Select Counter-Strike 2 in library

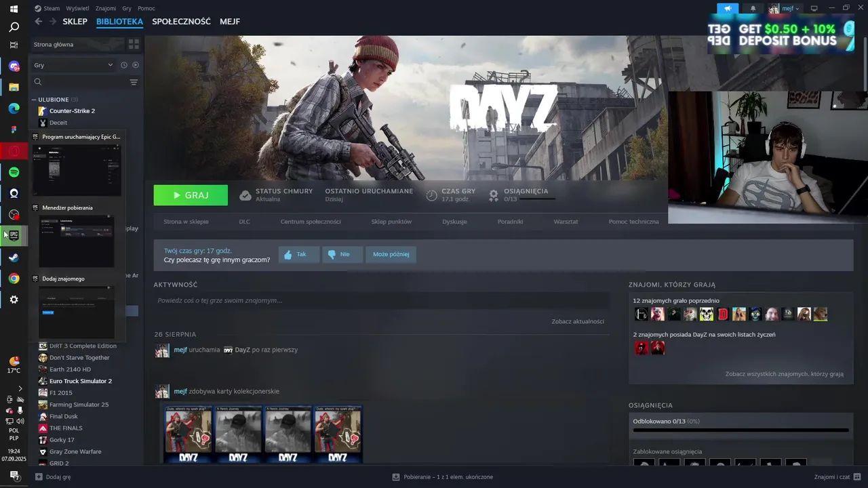[72, 111]
